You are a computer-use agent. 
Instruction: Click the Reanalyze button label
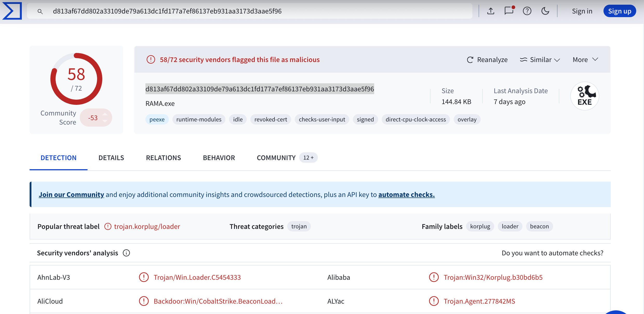492,60
